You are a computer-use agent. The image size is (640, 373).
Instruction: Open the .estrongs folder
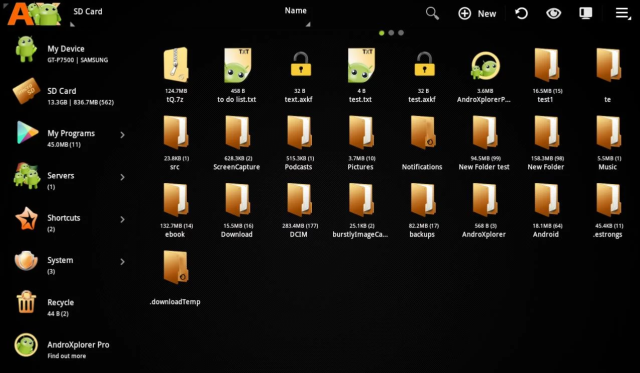(608, 210)
